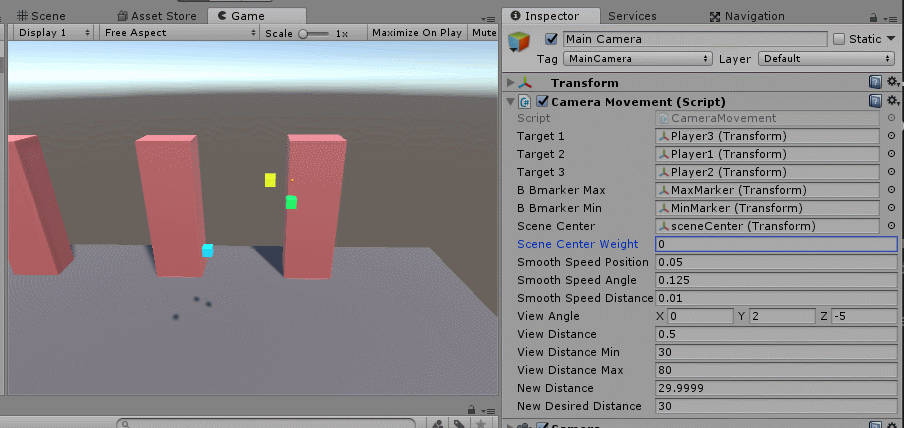Click object picker circle for Scene Center
This screenshot has width=904, height=428.
(x=891, y=226)
